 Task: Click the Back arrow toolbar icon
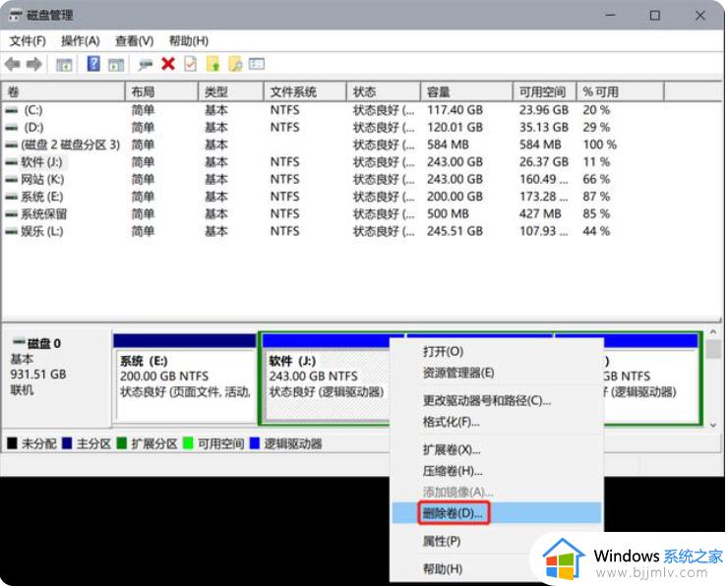(13, 64)
